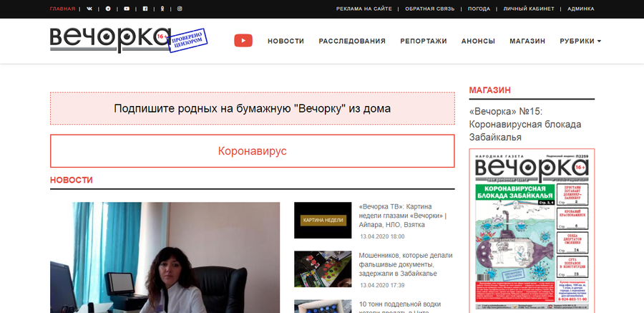Open the Instagram icon in top bar

(180, 9)
